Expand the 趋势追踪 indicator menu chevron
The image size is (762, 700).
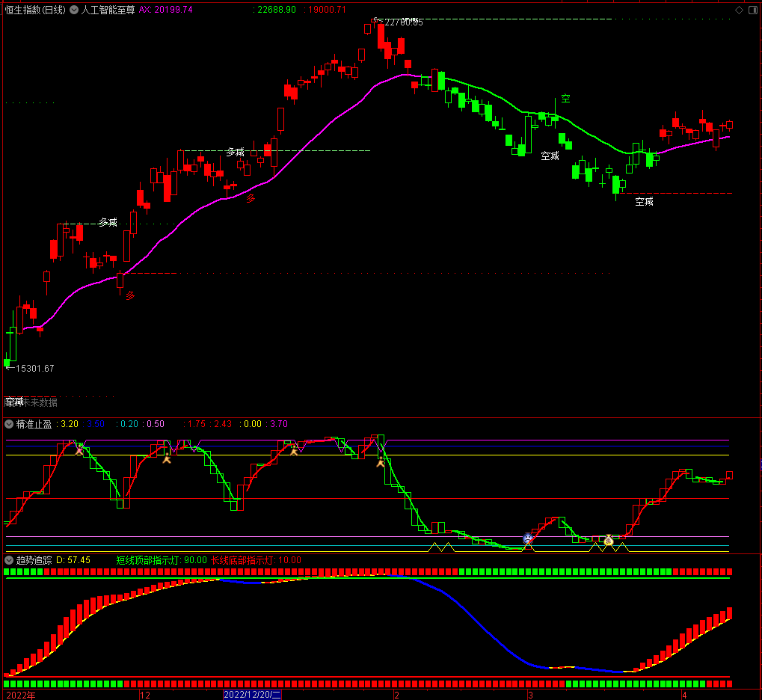9,560
